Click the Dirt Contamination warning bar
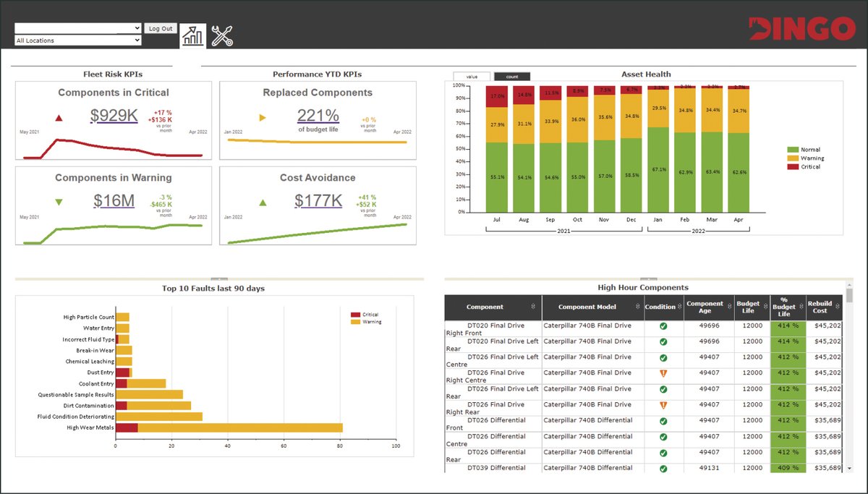 tap(159, 406)
